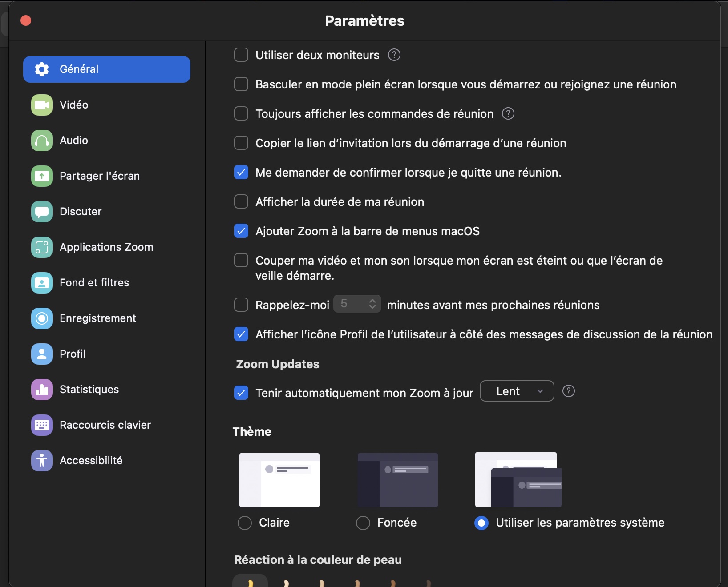Open the Profil section
The image size is (728, 587).
(73, 354)
